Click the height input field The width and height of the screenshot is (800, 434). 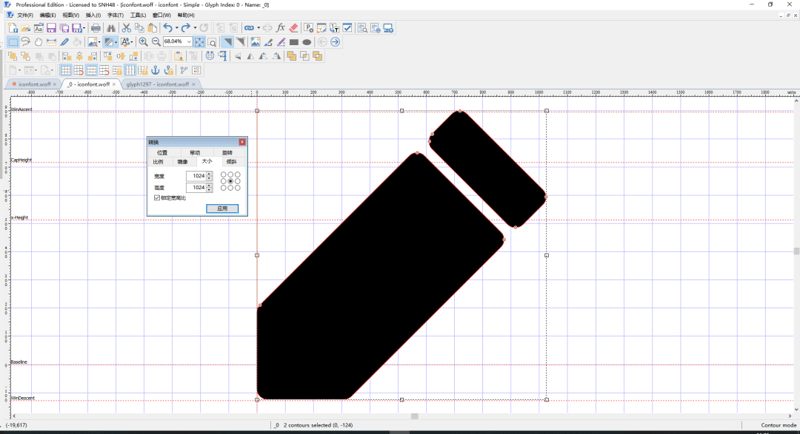click(x=196, y=188)
